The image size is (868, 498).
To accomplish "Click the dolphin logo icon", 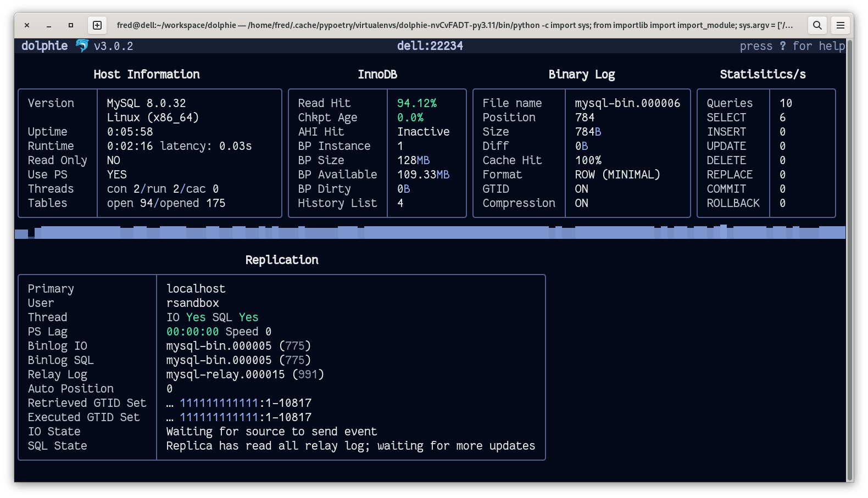I will pyautogui.click(x=82, y=46).
